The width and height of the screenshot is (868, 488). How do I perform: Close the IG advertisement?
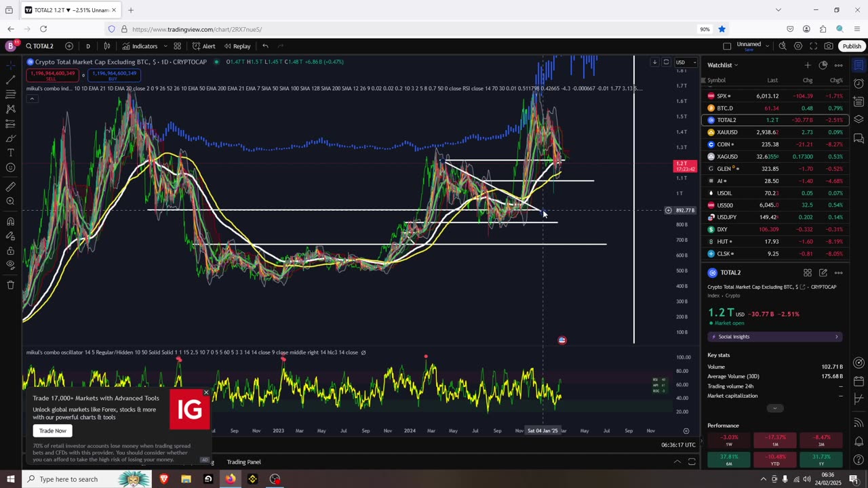click(x=206, y=392)
